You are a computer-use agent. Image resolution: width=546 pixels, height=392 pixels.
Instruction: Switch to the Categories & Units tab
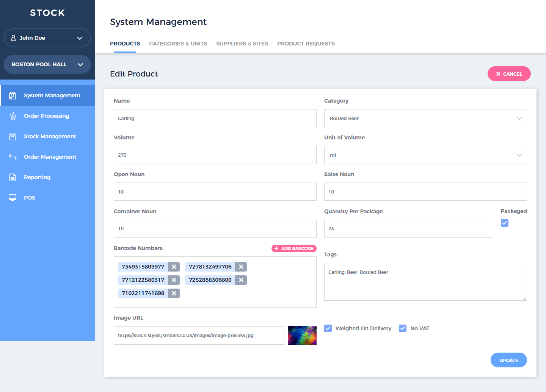[178, 44]
